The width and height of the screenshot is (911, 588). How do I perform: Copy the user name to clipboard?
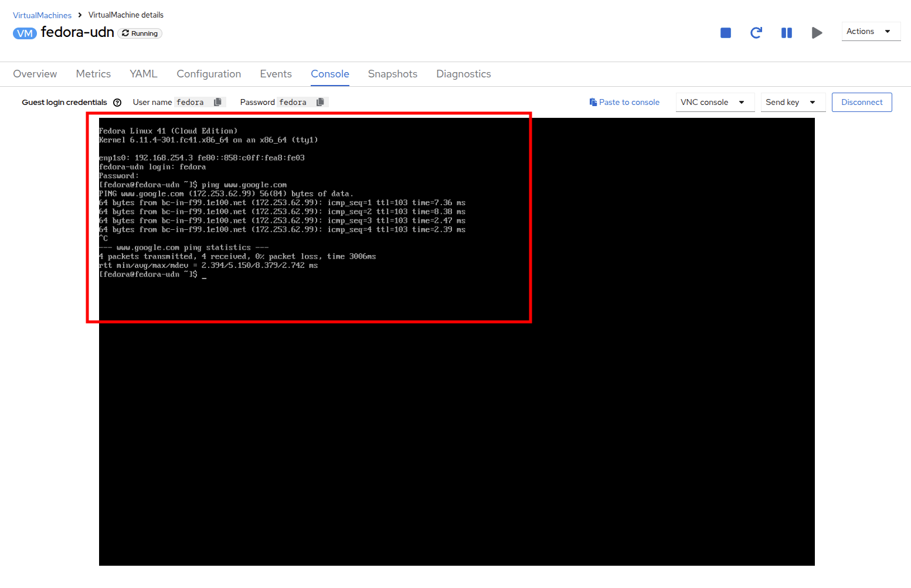pos(217,102)
